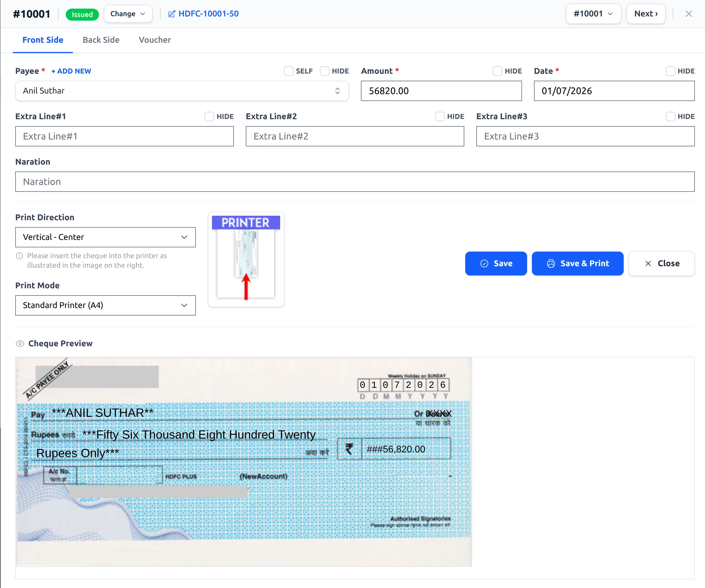This screenshot has width=705, height=588.
Task: Click the Issued status badge
Action: tap(82, 14)
